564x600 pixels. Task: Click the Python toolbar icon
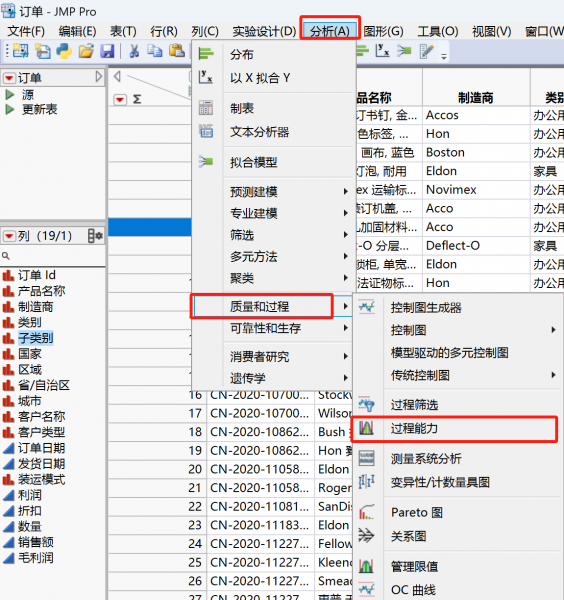64,51
